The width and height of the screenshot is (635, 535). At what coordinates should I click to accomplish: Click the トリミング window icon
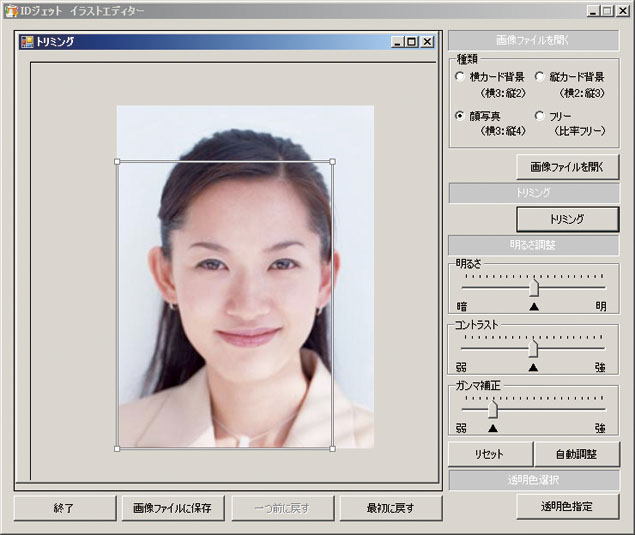27,42
